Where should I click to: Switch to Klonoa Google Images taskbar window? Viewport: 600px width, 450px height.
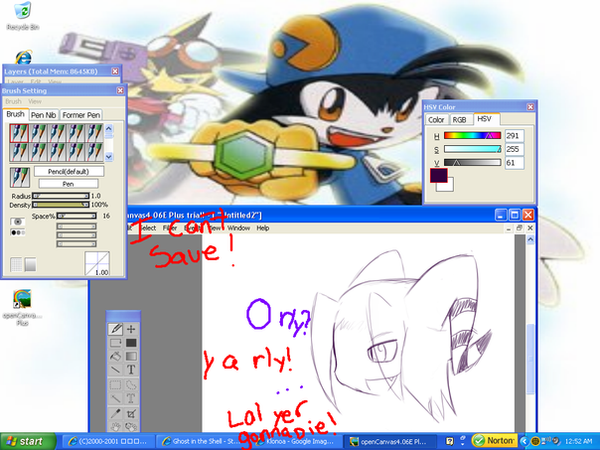click(295, 441)
